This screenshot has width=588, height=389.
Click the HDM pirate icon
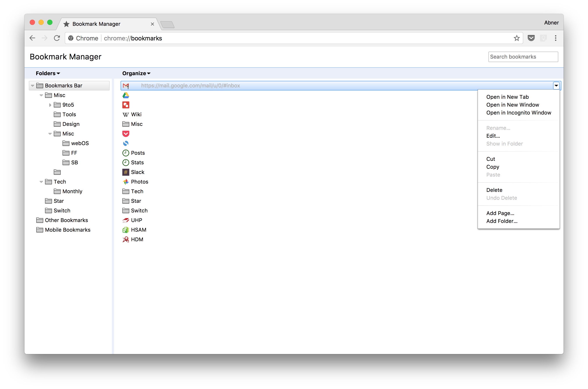point(126,239)
